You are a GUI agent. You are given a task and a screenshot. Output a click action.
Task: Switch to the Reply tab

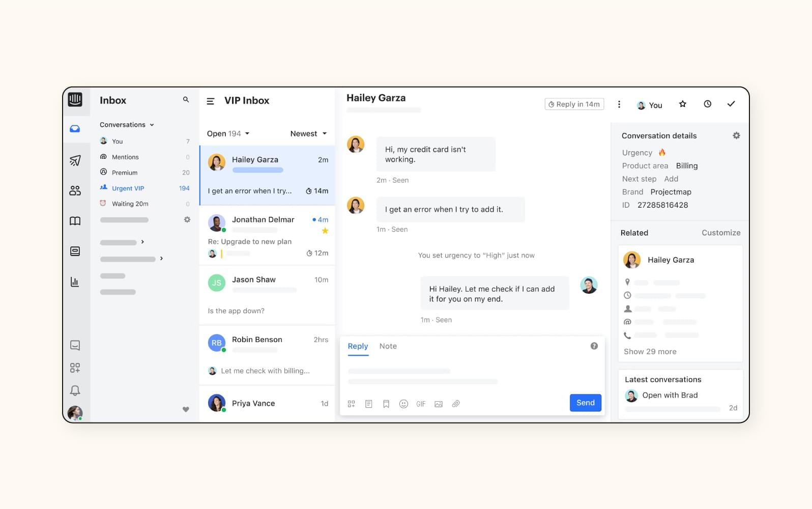[358, 346]
